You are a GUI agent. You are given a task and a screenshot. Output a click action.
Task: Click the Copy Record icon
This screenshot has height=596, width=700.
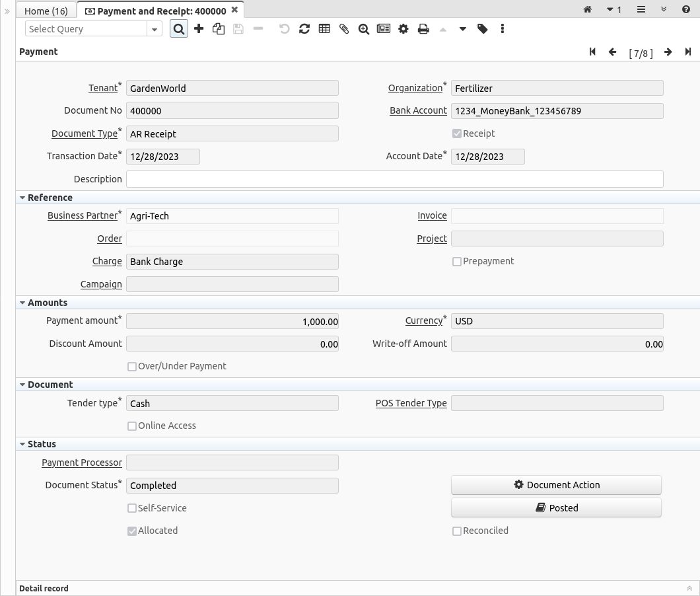pyautogui.click(x=219, y=29)
